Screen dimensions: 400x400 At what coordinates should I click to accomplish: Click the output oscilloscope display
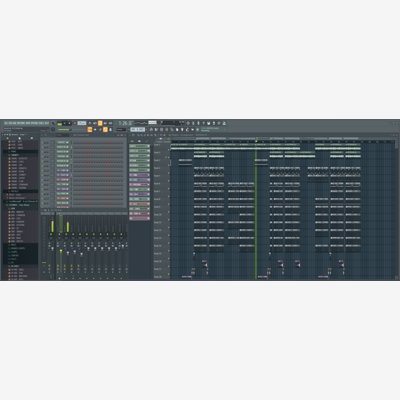pos(142,123)
